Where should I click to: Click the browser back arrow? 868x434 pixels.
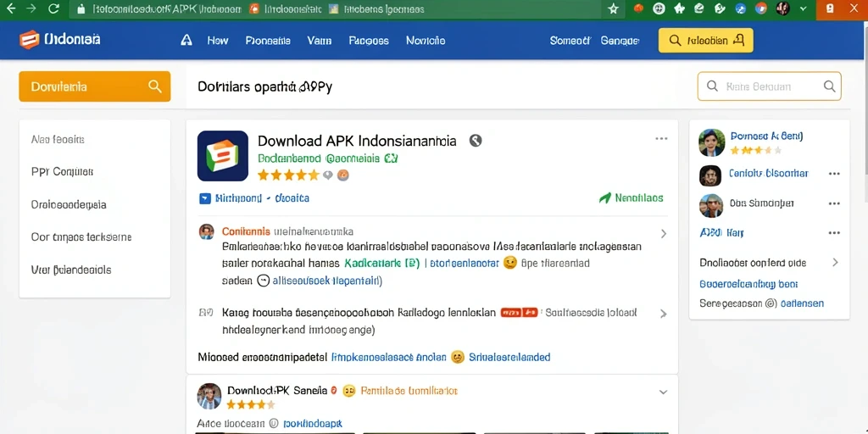click(11, 8)
